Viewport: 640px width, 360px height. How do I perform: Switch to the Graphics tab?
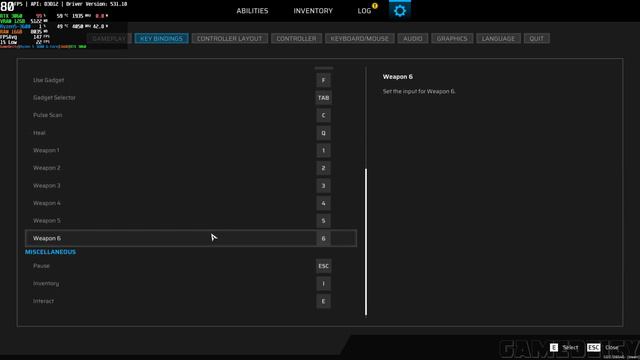click(x=452, y=38)
